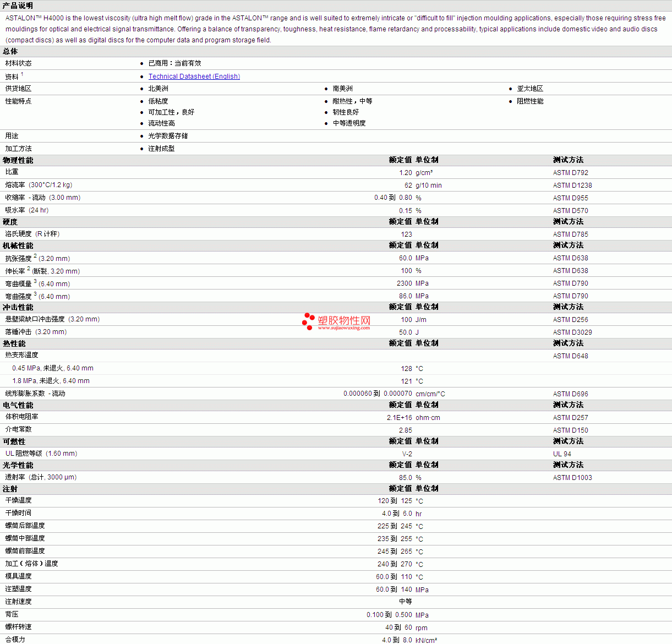
Task: Click UL 94 test method
Action: coord(562,454)
